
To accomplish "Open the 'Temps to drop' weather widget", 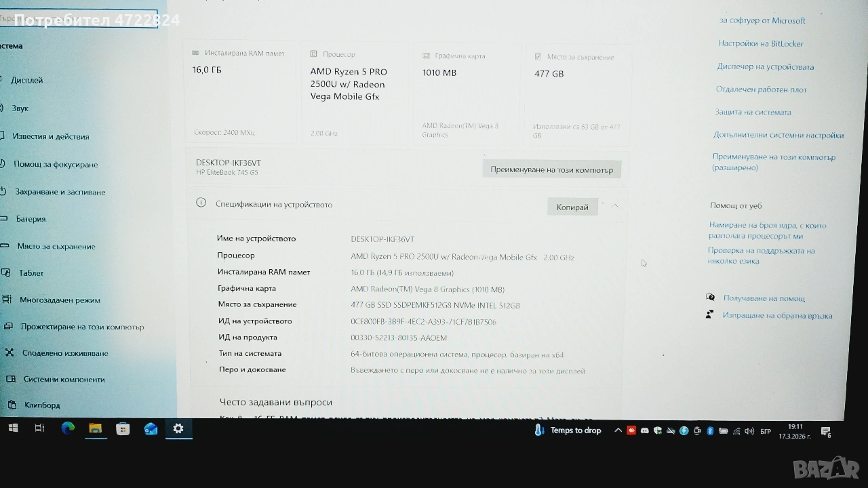I will click(568, 430).
